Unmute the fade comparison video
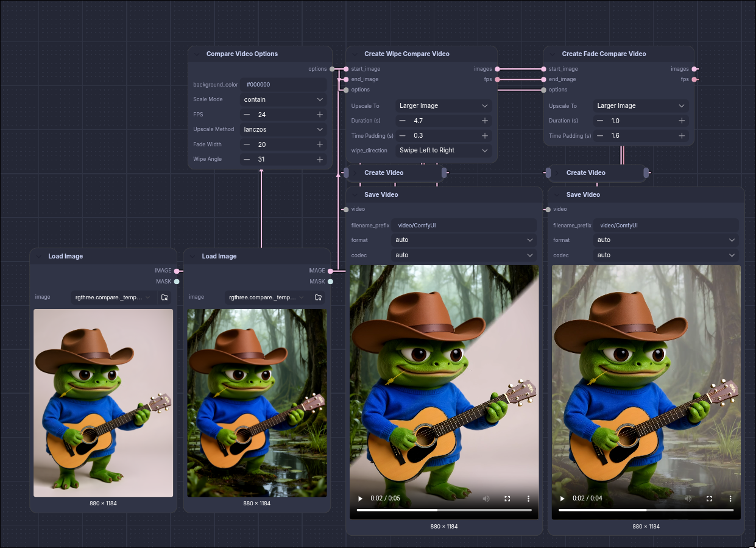This screenshot has height=548, width=756. tap(688, 499)
